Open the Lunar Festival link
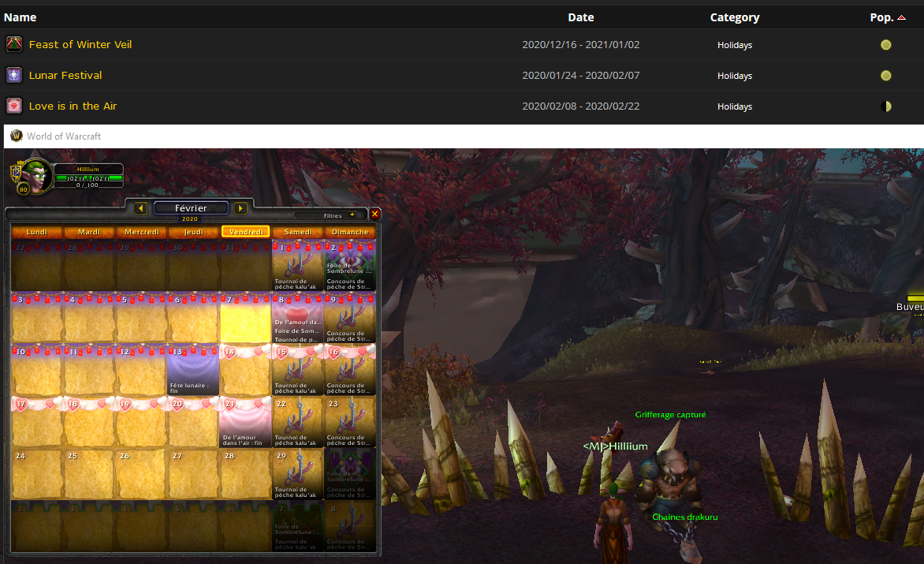The height and width of the screenshot is (564, 924). pos(65,75)
